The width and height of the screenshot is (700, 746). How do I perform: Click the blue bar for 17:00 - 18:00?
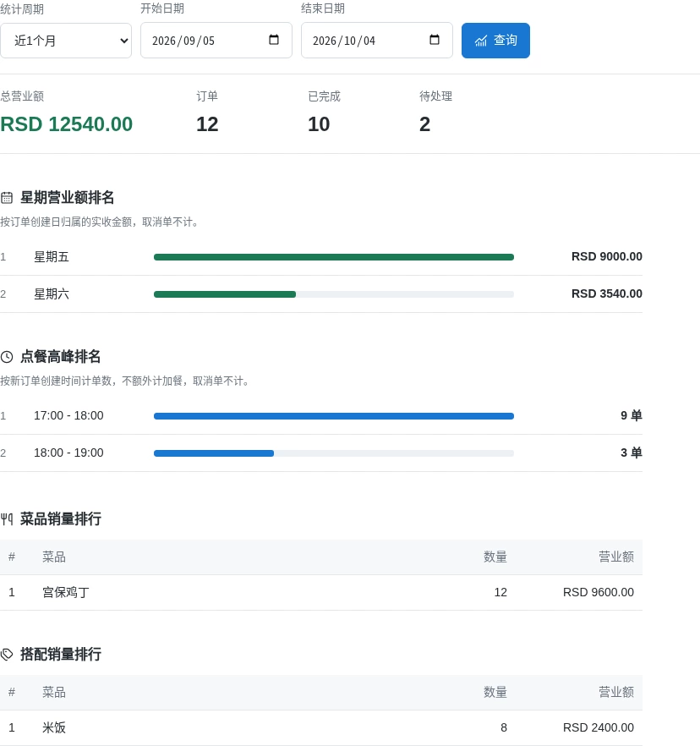pyautogui.click(x=334, y=416)
